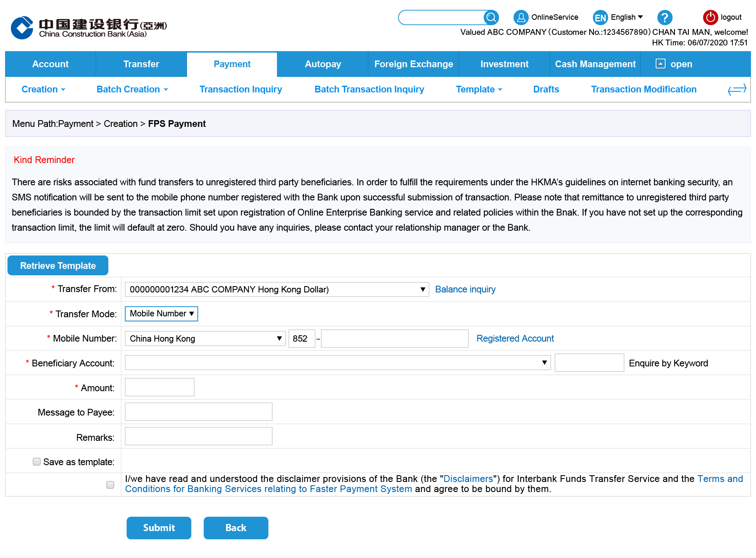Open the Cash Management tab
The width and height of the screenshot is (756, 558).
[595, 64]
